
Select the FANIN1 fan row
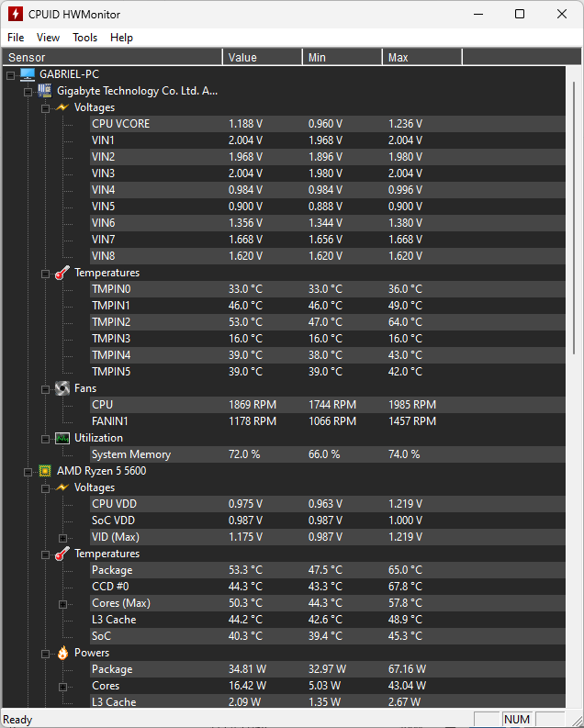328,421
